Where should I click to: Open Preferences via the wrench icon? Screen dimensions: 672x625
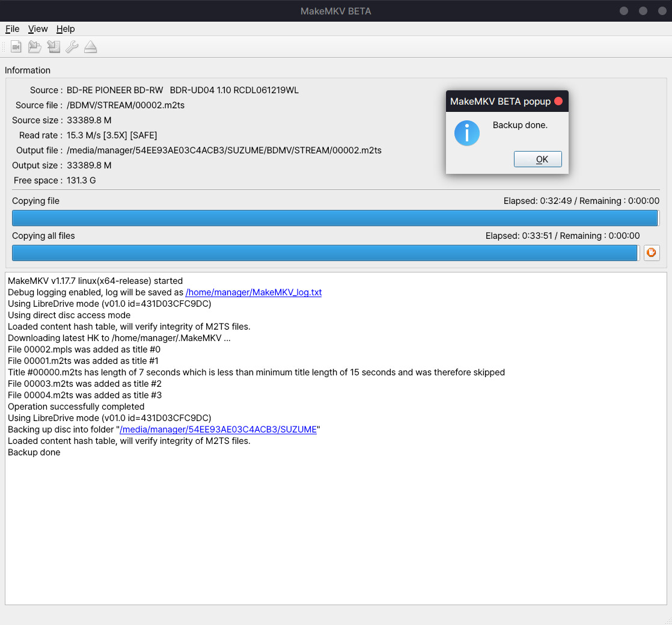pyautogui.click(x=72, y=47)
